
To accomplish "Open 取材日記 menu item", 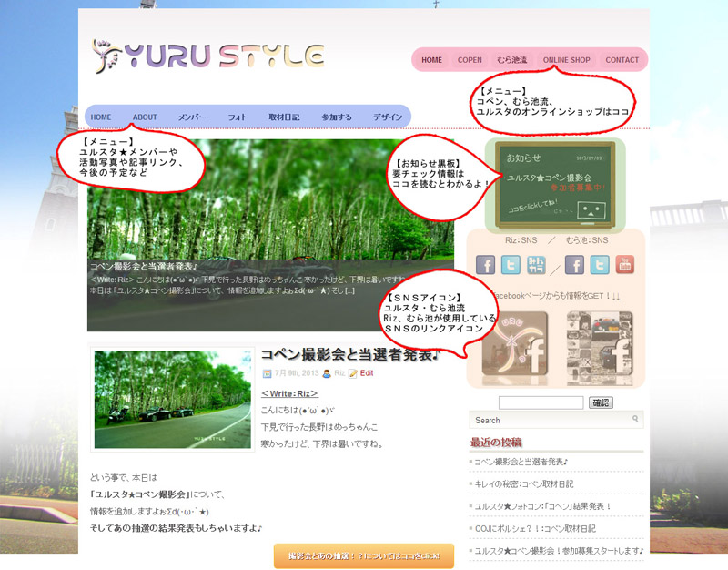I will tap(284, 117).
